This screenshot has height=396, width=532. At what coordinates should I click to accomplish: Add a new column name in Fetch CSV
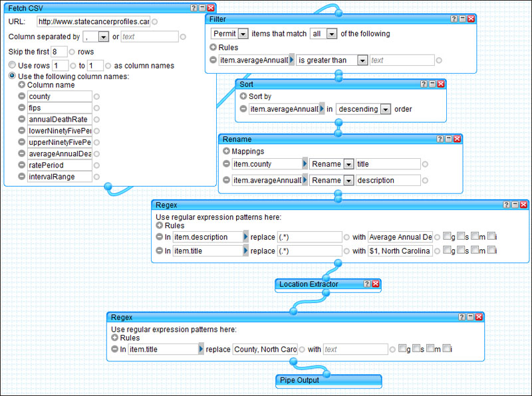pos(22,85)
